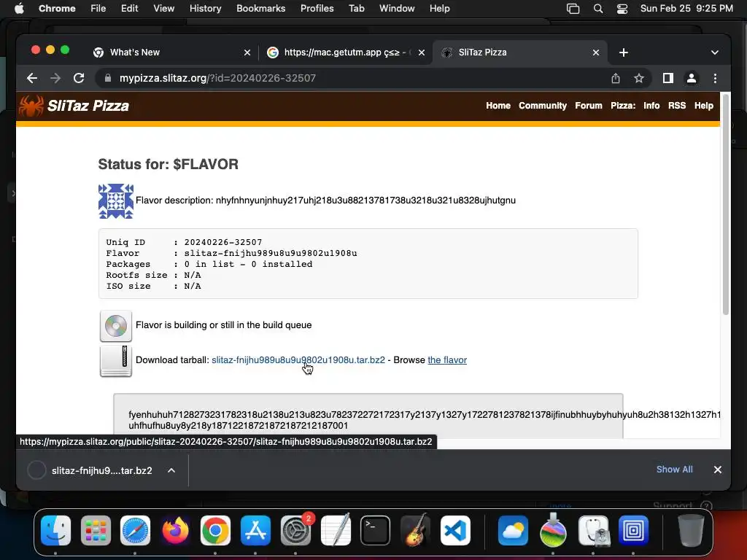This screenshot has height=560, width=747.
Task: Click the forward navigation arrow
Action: coord(55,78)
